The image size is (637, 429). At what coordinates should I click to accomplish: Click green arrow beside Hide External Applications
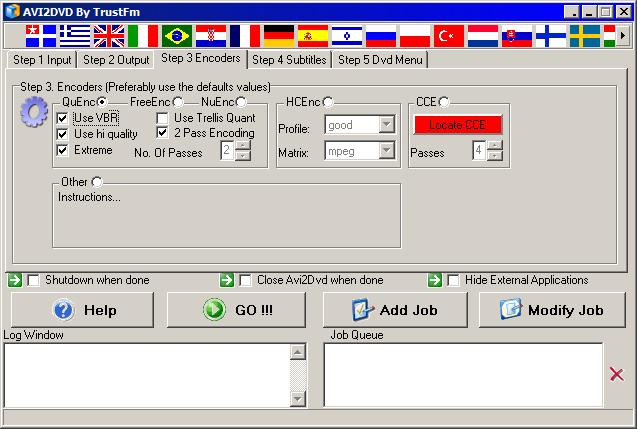[435, 280]
